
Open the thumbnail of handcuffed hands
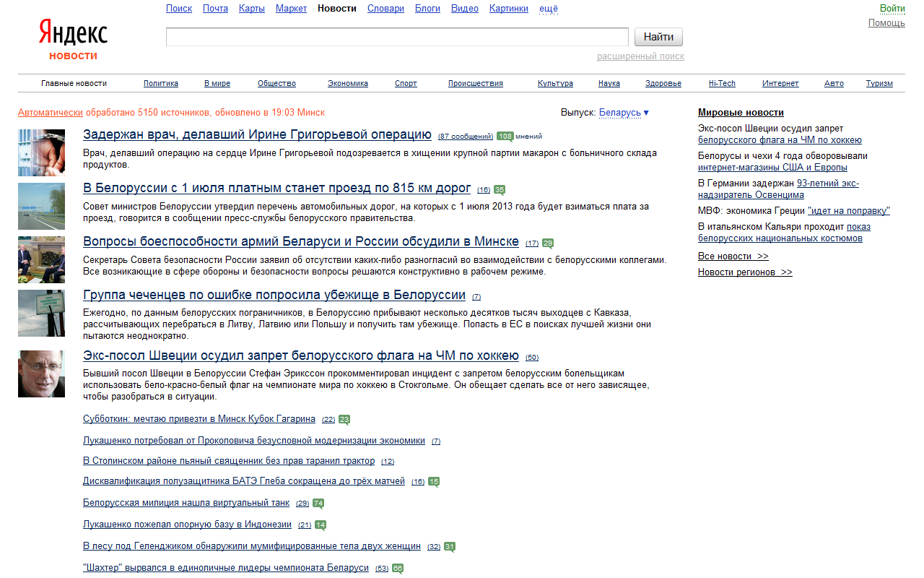41,152
